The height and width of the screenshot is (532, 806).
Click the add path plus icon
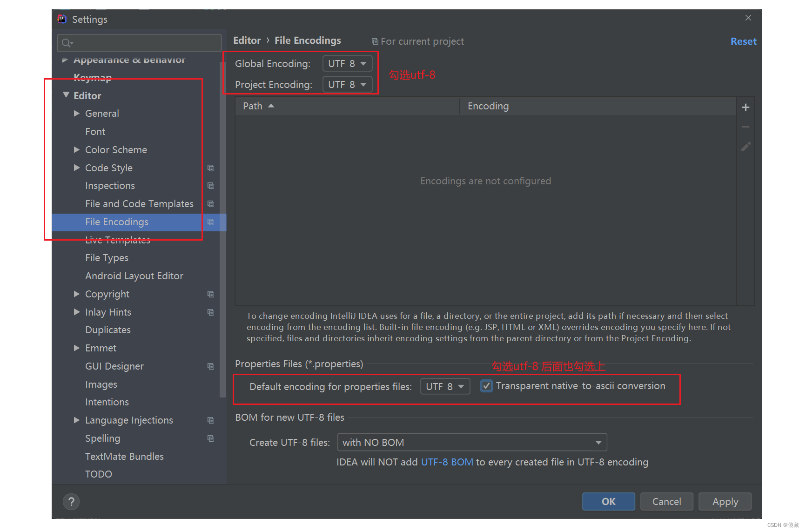pos(746,108)
